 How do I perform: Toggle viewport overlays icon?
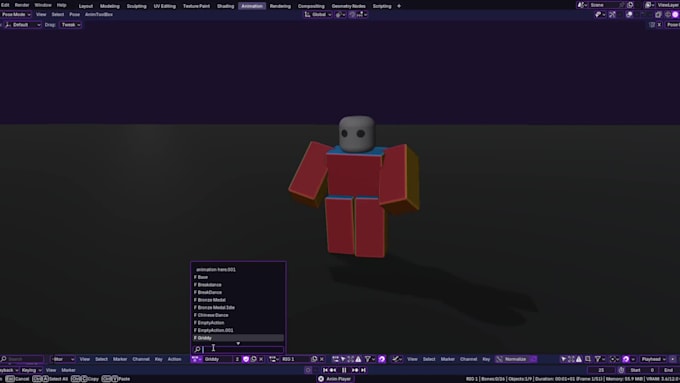click(x=629, y=14)
